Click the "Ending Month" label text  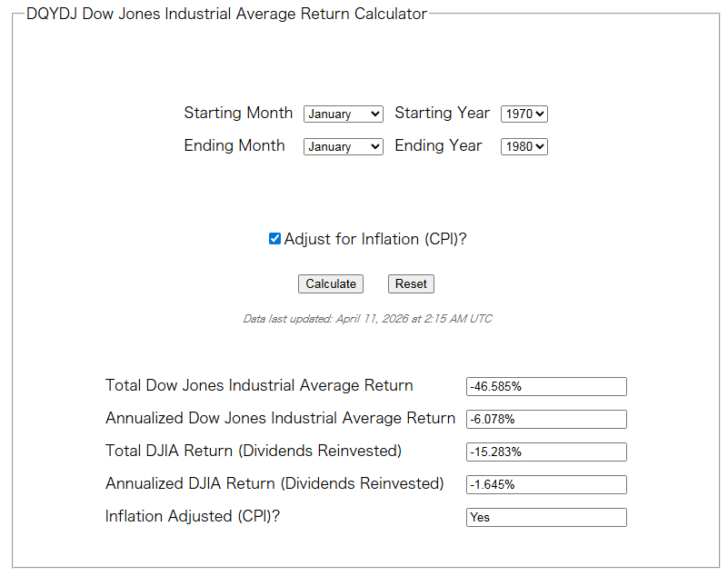[x=234, y=146]
